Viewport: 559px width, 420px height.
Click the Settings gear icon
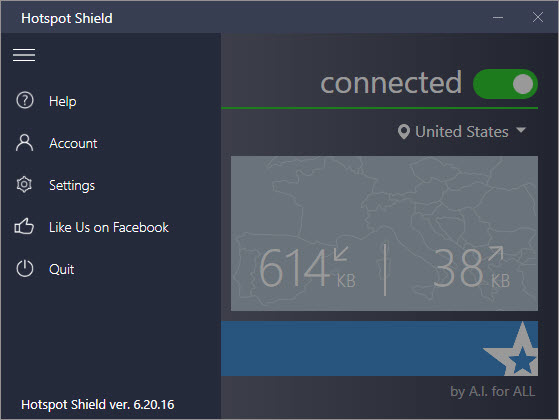24,184
